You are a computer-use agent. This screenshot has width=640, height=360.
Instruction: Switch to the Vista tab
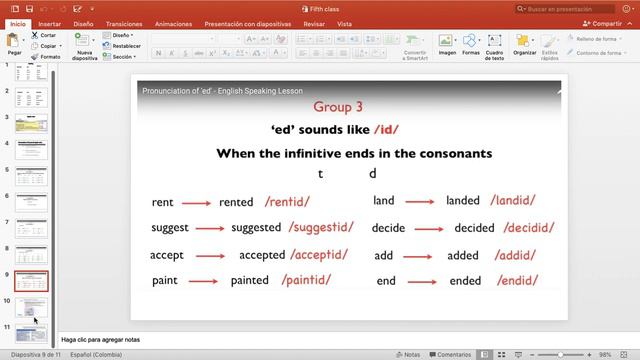click(x=344, y=24)
